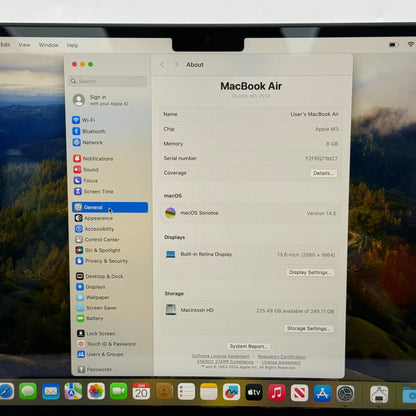Open App Store from the Dock

[322, 393]
